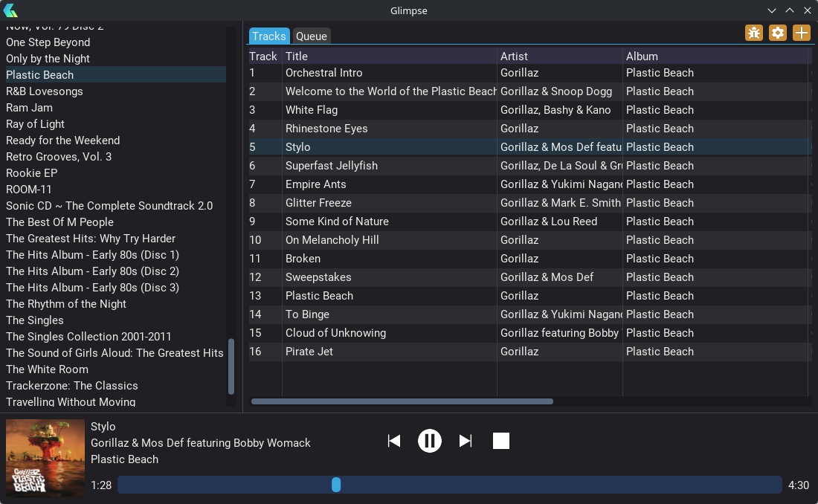Viewport: 818px width, 504px height.
Task: Open settings via the gear icon
Action: click(778, 33)
